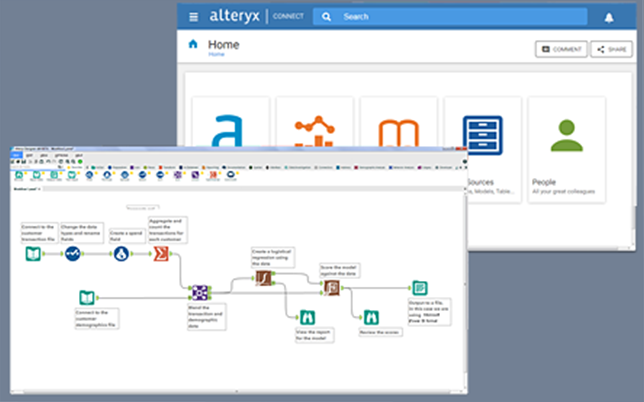
Task: Select the purple Join tool on the canvas
Action: [200, 292]
